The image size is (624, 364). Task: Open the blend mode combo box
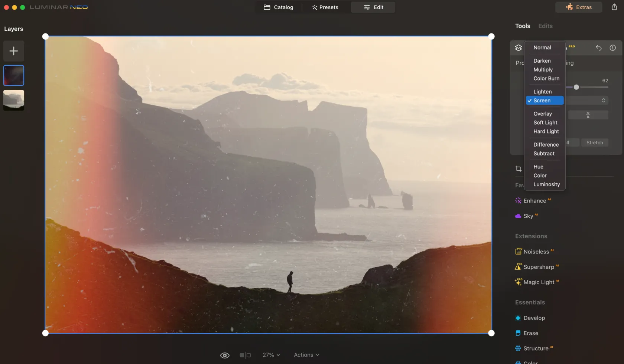point(587,101)
